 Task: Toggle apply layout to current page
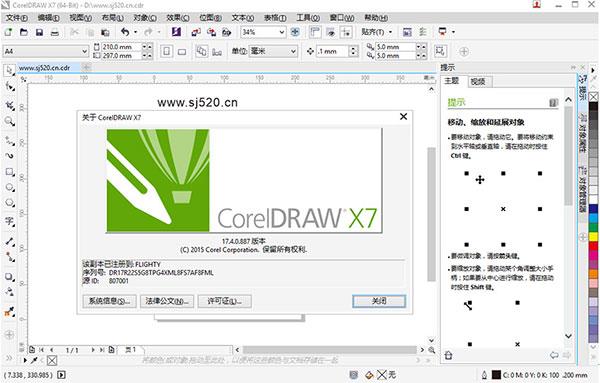point(217,51)
